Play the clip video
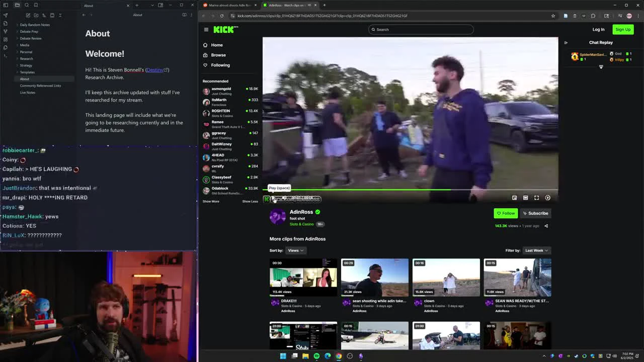This screenshot has height=362, width=644. (274, 198)
